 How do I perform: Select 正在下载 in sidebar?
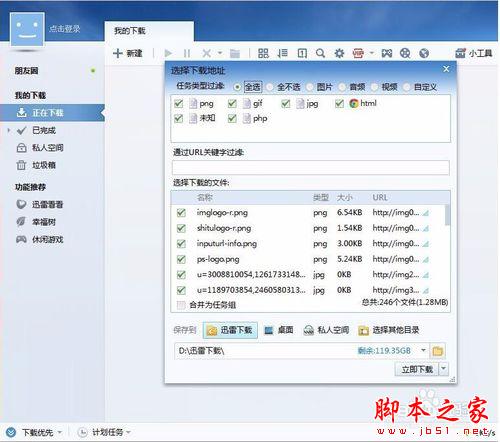(x=52, y=113)
